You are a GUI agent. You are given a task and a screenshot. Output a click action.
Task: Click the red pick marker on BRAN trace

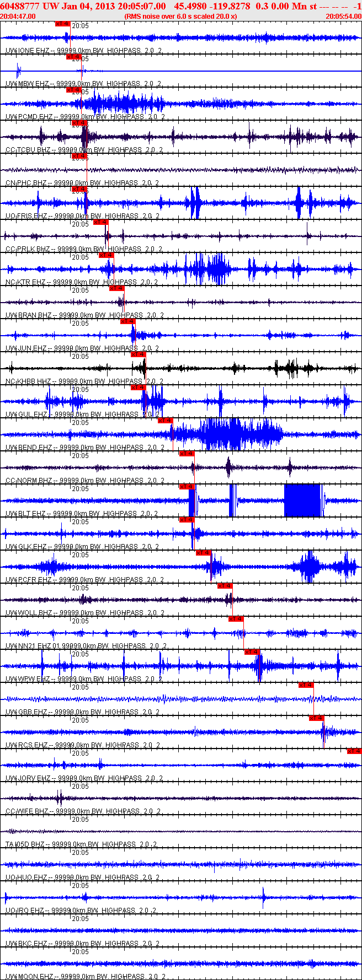point(117,288)
